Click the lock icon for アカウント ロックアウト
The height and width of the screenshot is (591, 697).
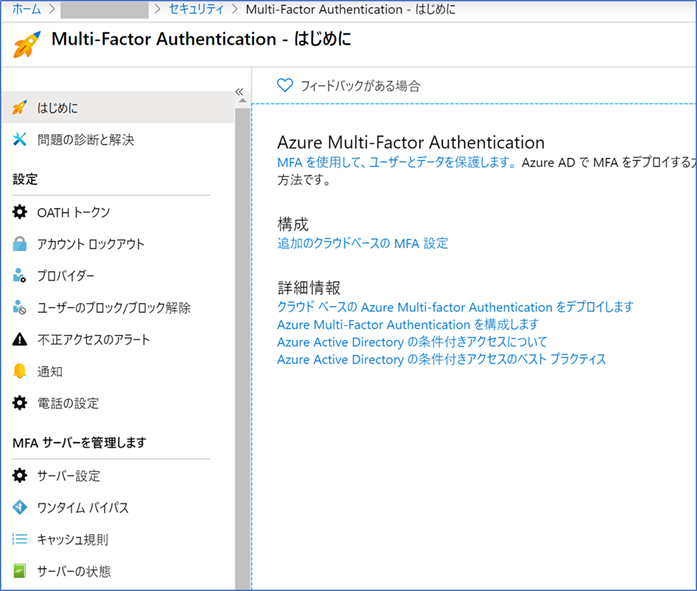(x=20, y=244)
